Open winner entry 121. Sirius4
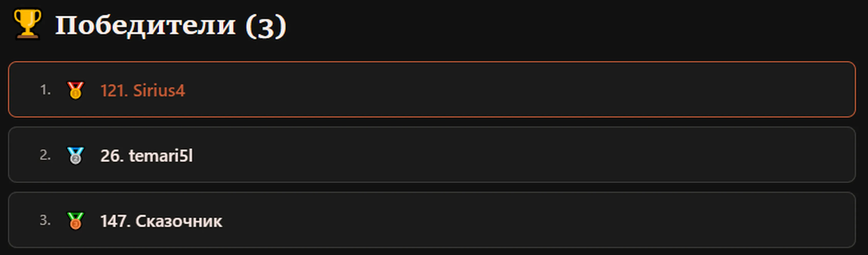This screenshot has height=255, width=868. coord(143,91)
